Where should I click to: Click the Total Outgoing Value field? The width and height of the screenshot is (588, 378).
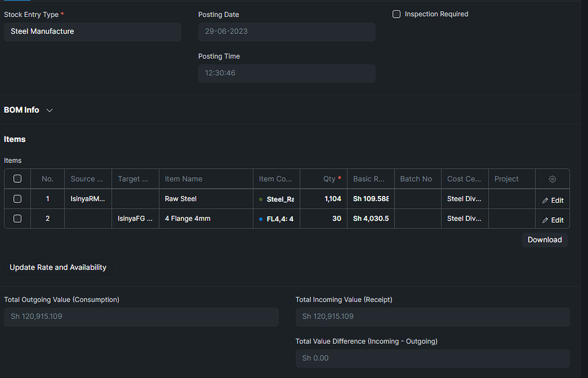click(x=141, y=317)
